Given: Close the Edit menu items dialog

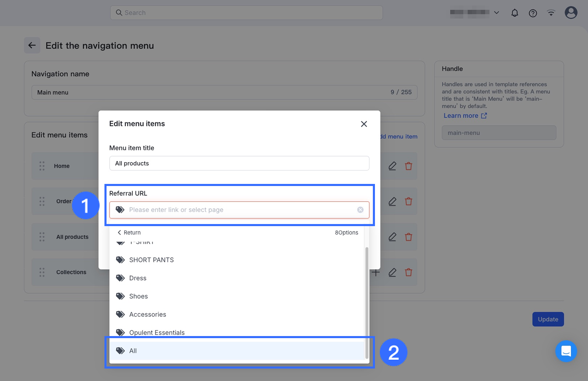Looking at the screenshot, I should click(364, 124).
